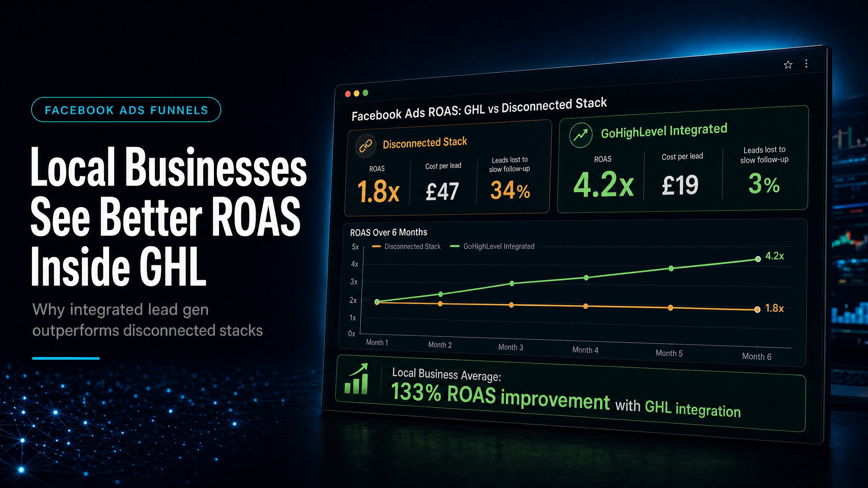Image resolution: width=868 pixels, height=488 pixels.
Task: Click the red window dot
Action: 348,94
